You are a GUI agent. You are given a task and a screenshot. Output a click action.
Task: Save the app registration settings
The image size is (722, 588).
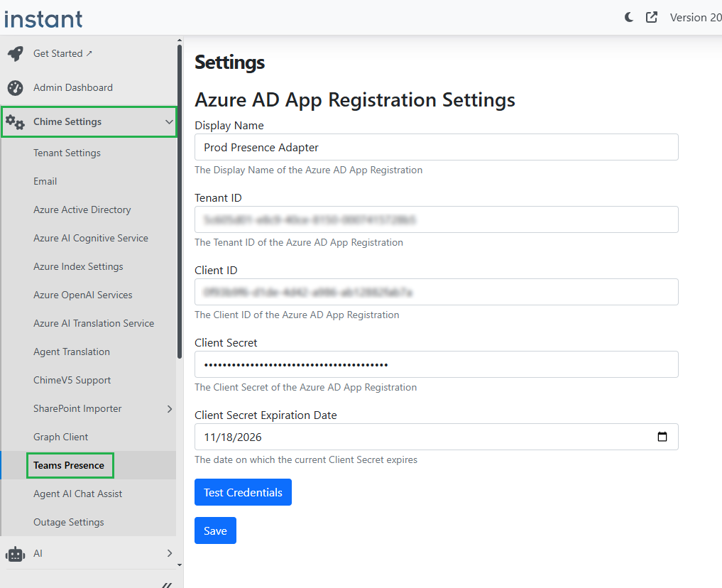215,530
